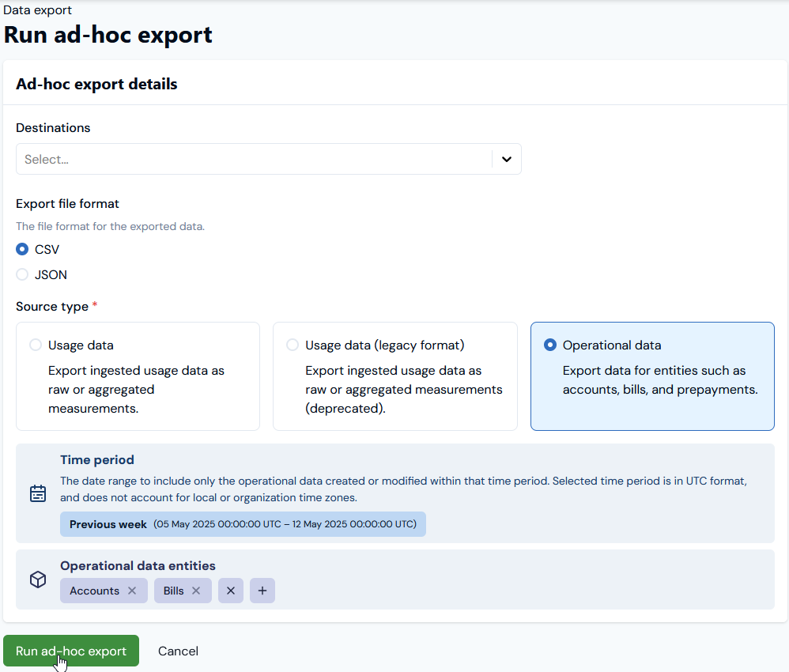The height and width of the screenshot is (672, 789).
Task: Expand the Destinations dropdown chevron
Action: coord(507,159)
